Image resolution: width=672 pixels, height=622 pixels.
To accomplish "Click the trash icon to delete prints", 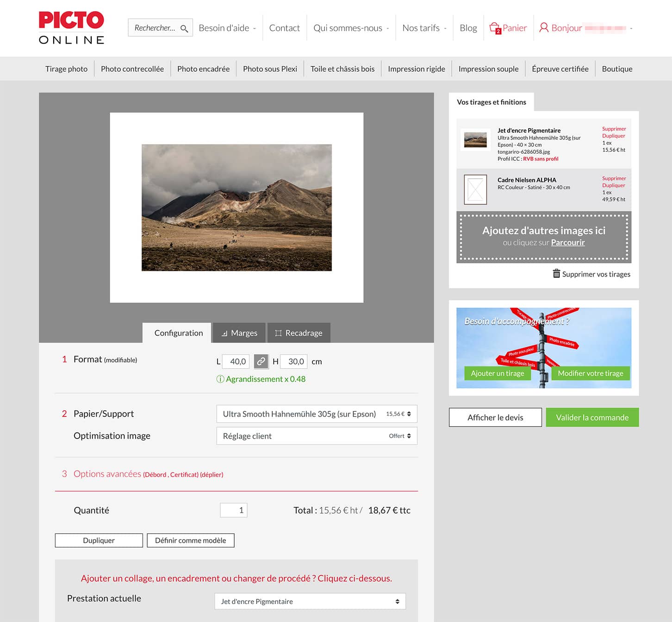I will pos(556,274).
